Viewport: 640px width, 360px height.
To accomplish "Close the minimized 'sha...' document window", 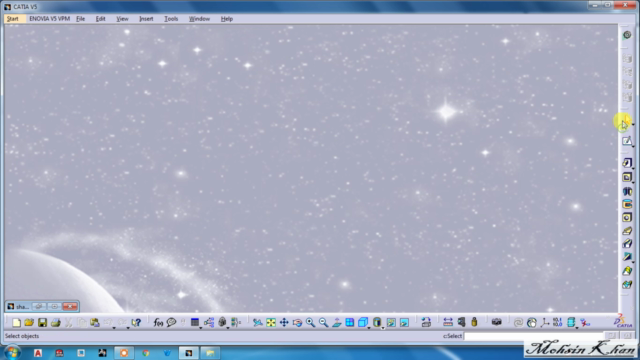I will pyautogui.click(x=70, y=306).
